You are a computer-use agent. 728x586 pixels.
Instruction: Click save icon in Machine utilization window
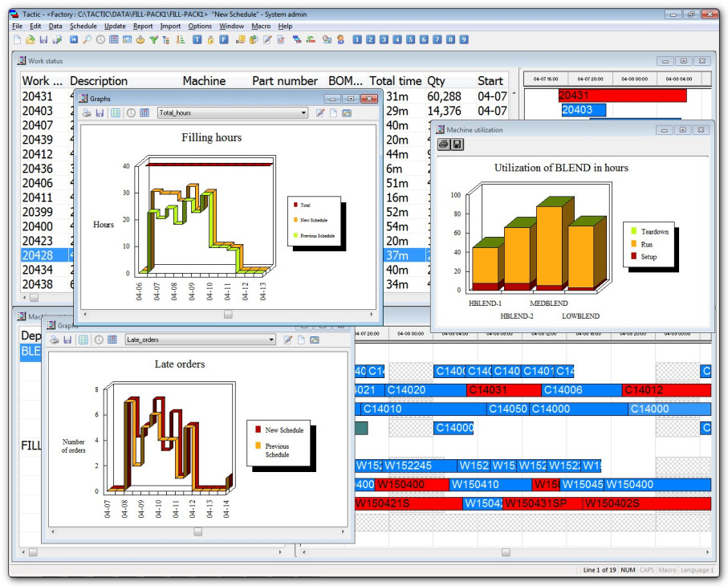457,144
